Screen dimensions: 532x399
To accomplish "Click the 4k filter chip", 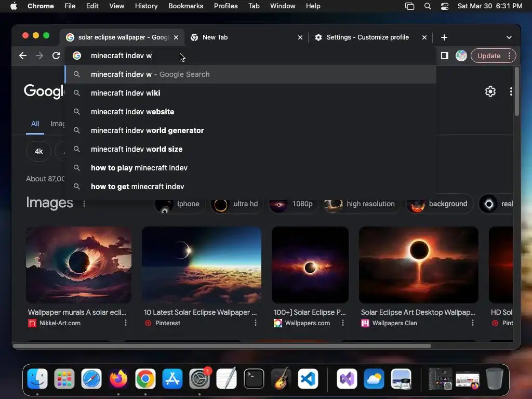I will click(x=38, y=151).
